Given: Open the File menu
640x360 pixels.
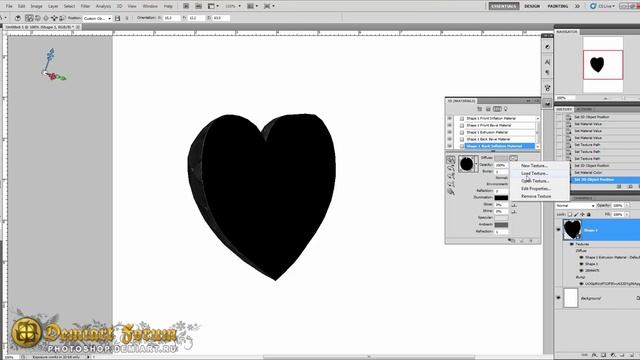Looking at the screenshot, I should (9, 6).
